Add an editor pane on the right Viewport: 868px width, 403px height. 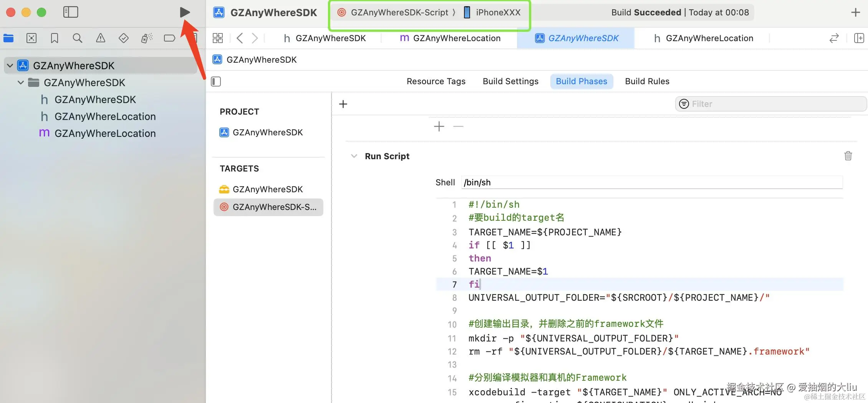point(859,38)
